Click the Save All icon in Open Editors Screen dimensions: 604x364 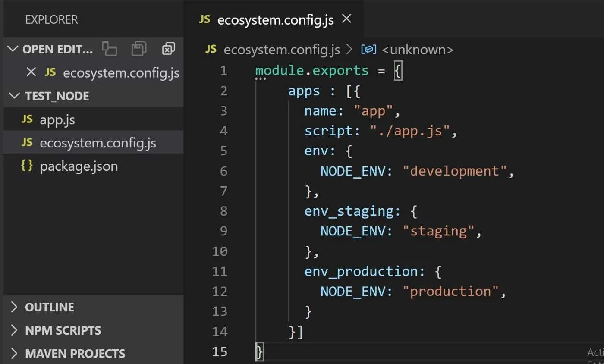(139, 49)
